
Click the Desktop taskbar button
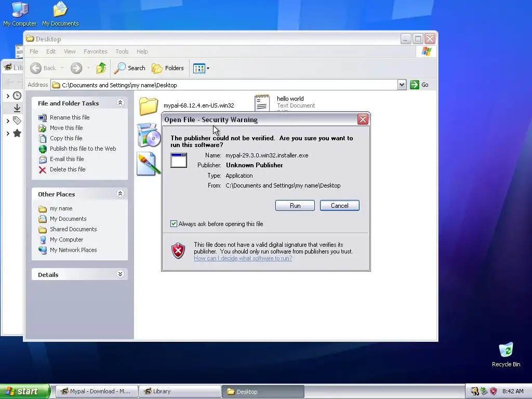(263, 391)
